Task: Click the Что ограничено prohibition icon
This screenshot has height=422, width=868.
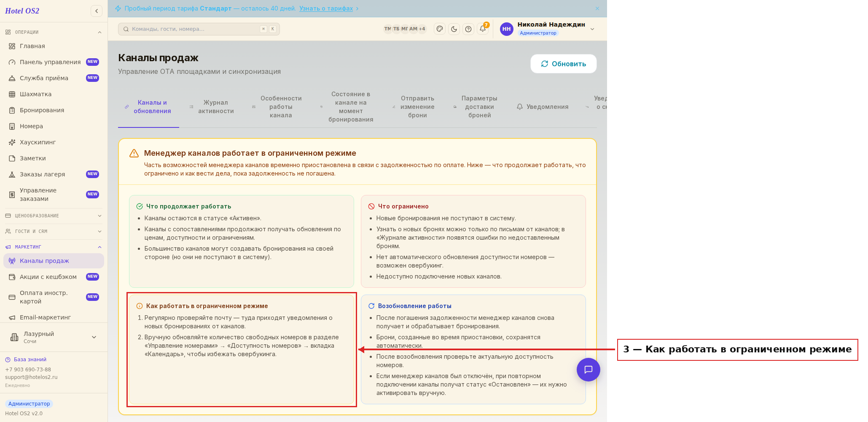Action: [x=371, y=206]
